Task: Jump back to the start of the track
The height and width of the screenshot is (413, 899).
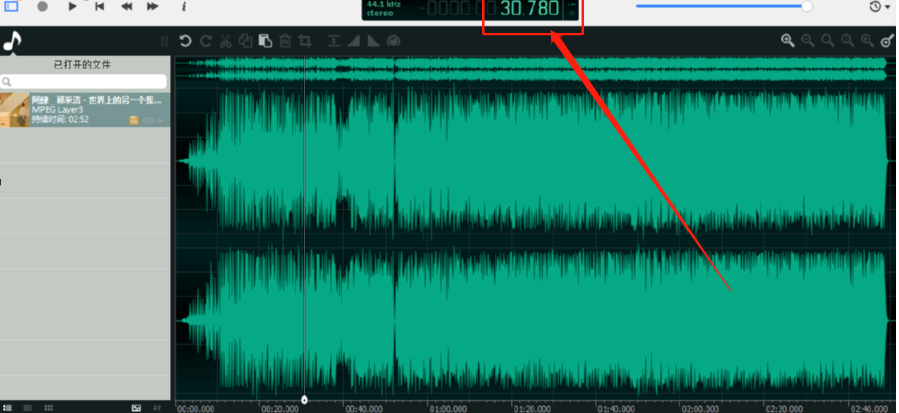Action: [100, 6]
